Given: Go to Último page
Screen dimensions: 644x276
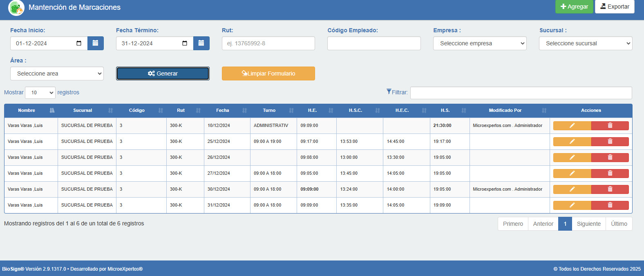Looking at the screenshot, I should (619, 224).
